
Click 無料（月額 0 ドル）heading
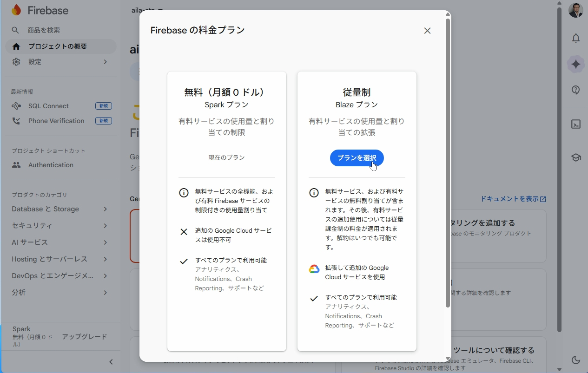(227, 92)
